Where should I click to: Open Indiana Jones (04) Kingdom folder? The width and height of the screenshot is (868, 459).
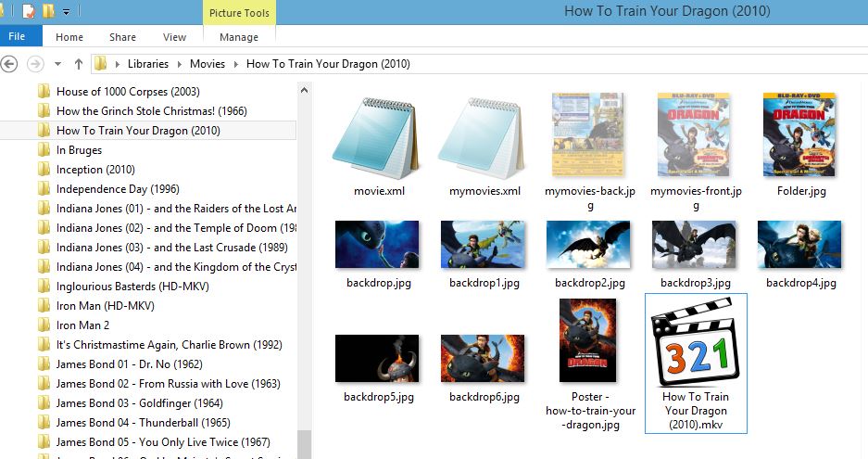pos(176,267)
